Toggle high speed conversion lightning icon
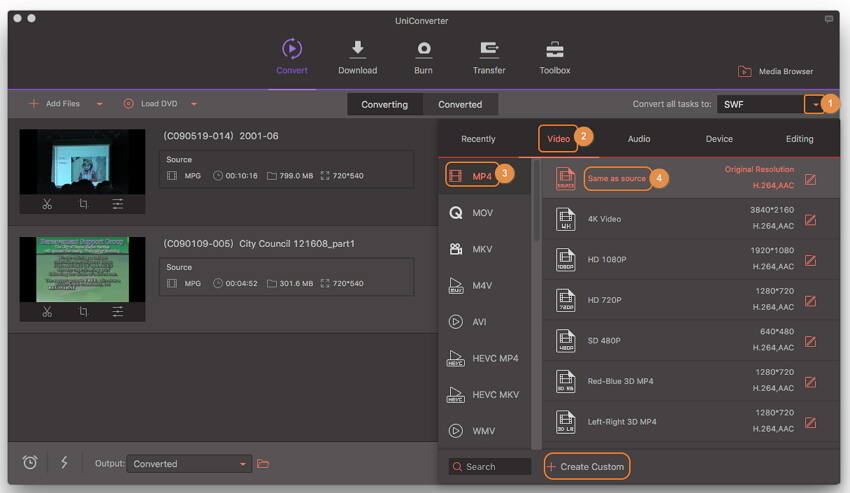 (x=64, y=463)
